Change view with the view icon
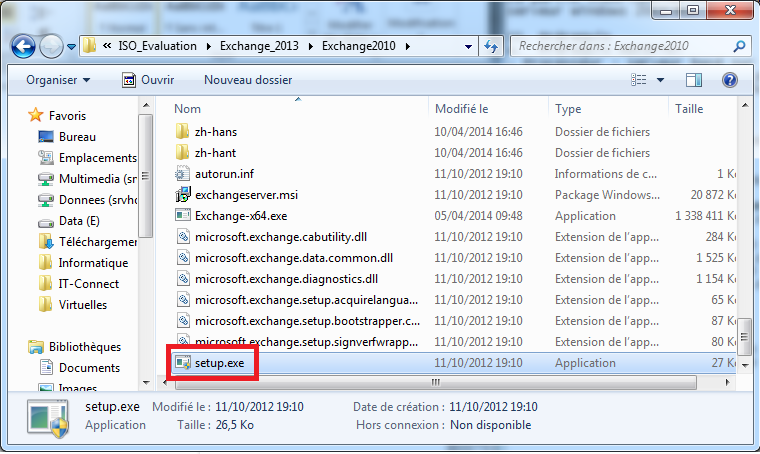 click(638, 79)
